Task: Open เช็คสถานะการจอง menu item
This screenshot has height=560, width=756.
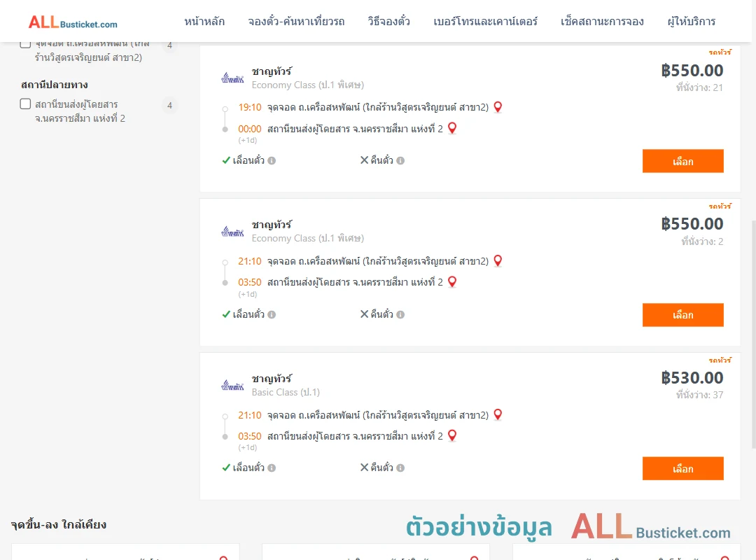Action: [x=602, y=22]
